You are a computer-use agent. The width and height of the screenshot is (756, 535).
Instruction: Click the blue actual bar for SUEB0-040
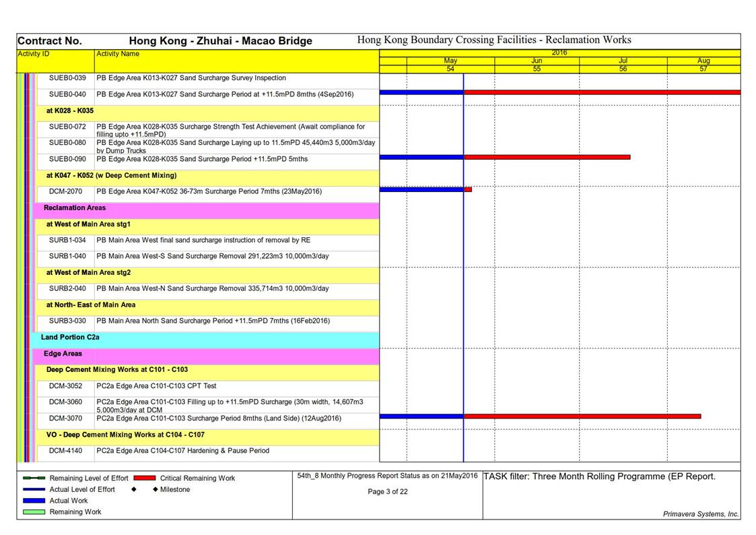[421, 92]
